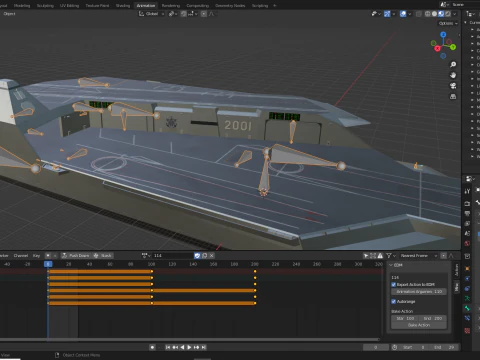This screenshot has height=360, width=480.
Task: Play animation forward button
Action: tap(189, 347)
